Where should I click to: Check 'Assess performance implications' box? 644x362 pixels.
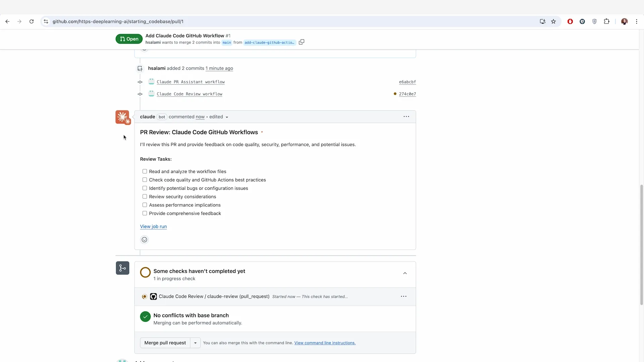145,205
